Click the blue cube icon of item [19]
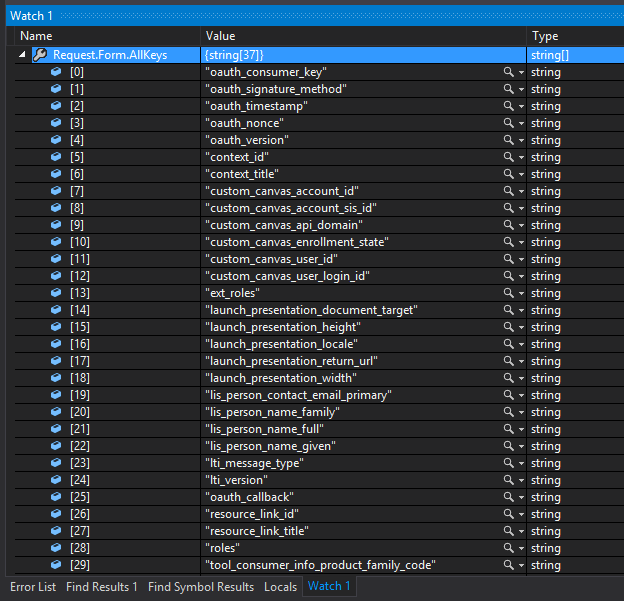This screenshot has height=601, width=624. coord(56,394)
